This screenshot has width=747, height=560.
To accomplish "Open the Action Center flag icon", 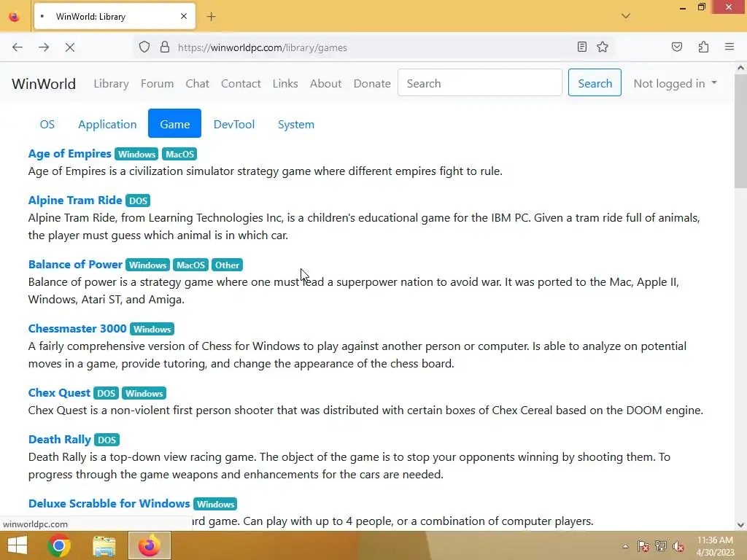I will click(x=643, y=546).
